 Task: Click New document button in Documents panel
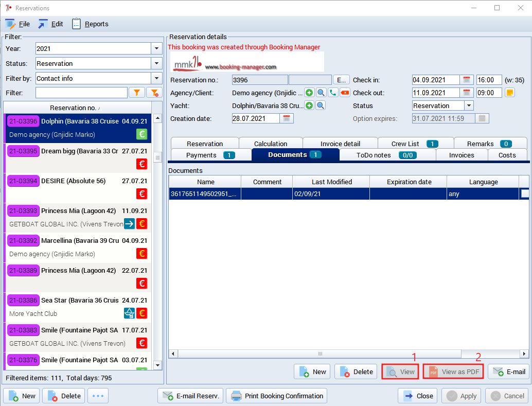312,372
